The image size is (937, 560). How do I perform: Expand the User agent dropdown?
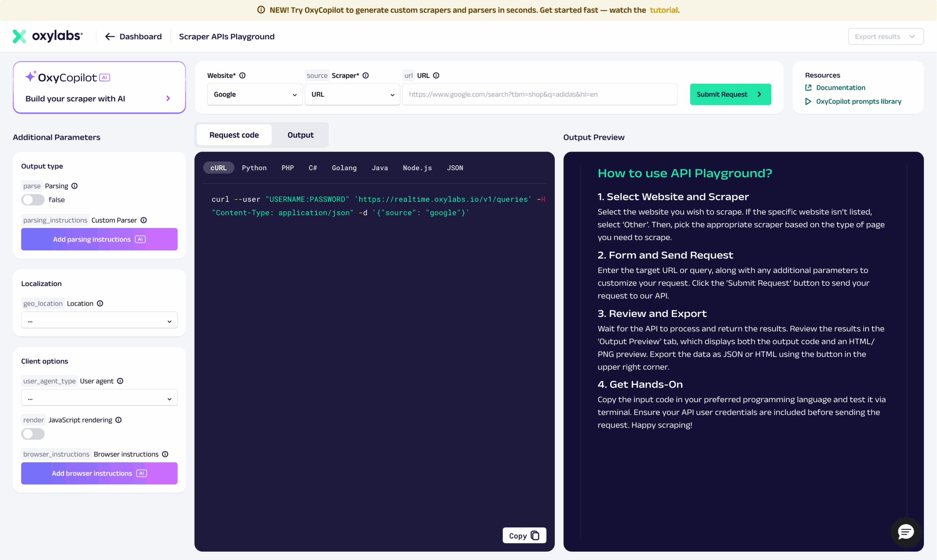click(99, 398)
